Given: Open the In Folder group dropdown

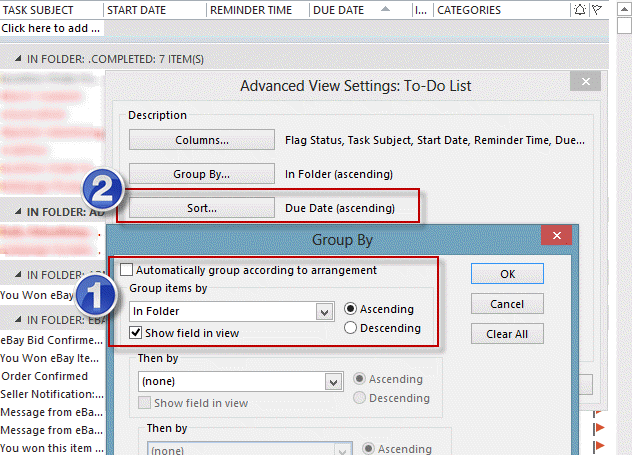Looking at the screenshot, I should (x=324, y=312).
